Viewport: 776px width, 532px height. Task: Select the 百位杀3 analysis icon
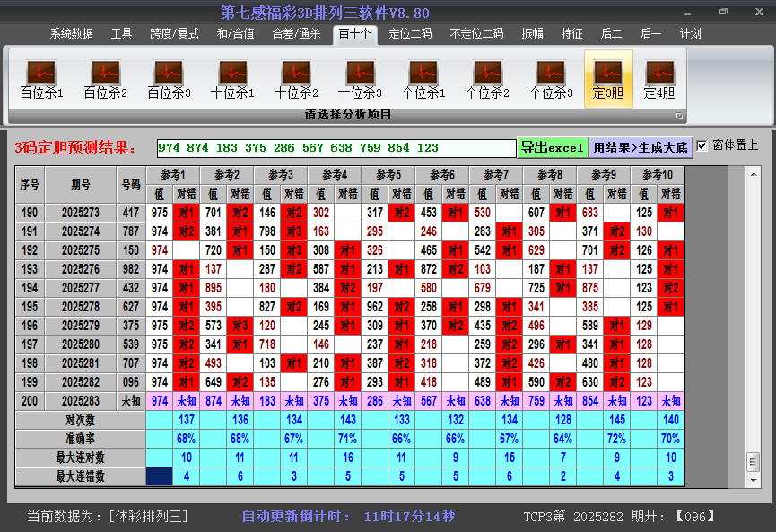click(x=169, y=79)
